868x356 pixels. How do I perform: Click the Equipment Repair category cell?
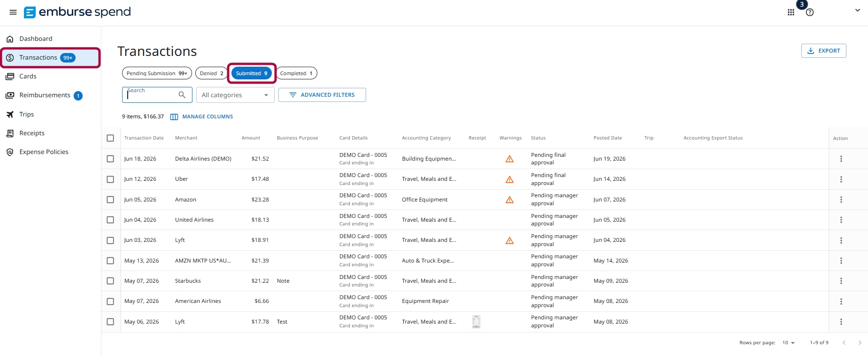(425, 301)
